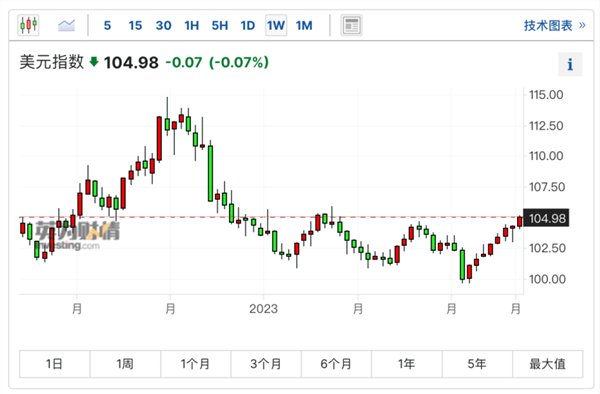
Task: Click the info icon button
Action: coord(570,64)
